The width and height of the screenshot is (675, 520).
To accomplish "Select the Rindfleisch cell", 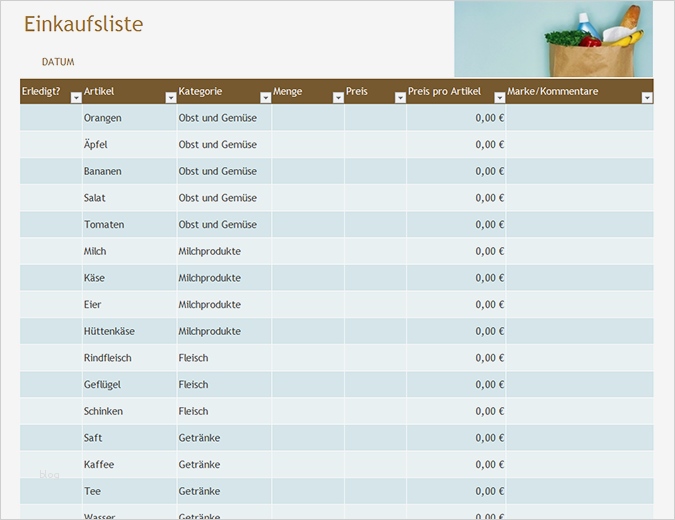I will [129, 358].
